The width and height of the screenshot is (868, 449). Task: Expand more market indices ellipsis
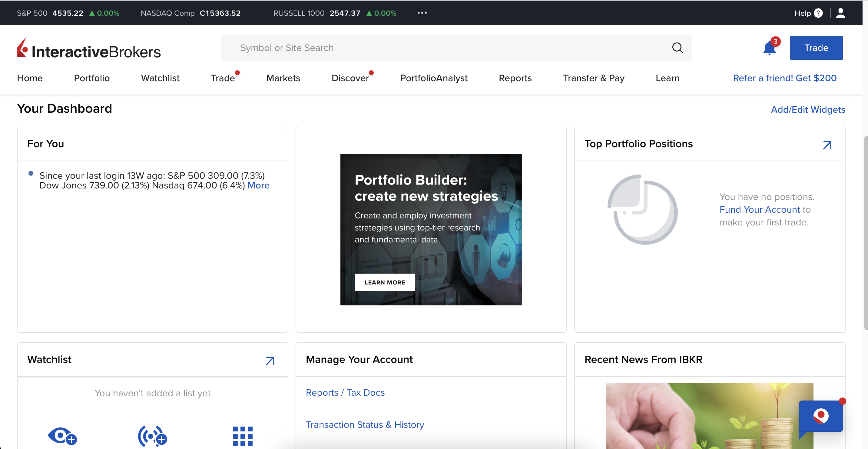click(422, 13)
